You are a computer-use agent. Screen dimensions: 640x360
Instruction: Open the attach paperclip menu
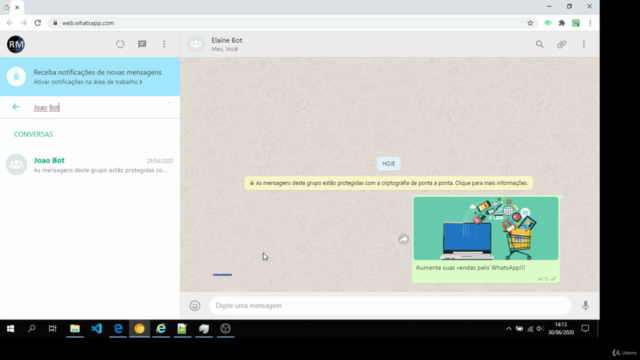[x=562, y=44]
